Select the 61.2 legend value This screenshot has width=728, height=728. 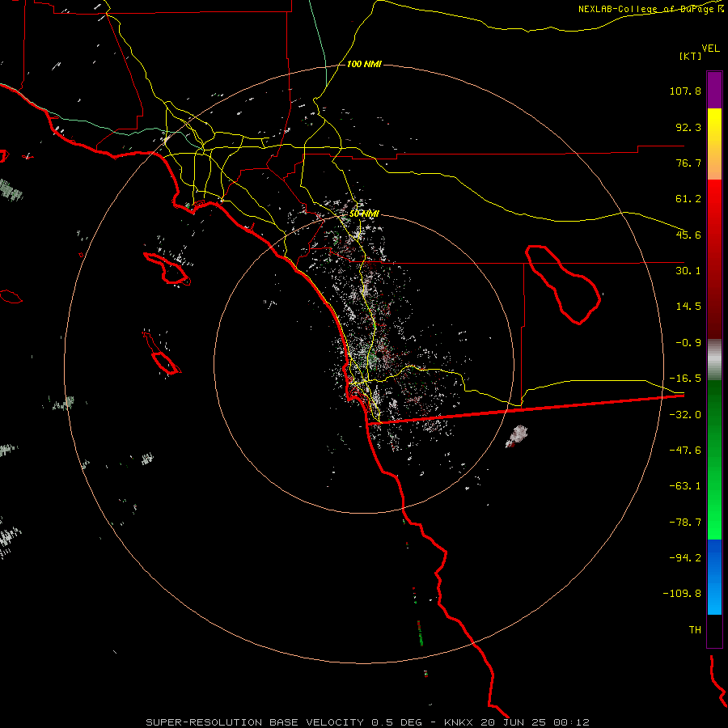click(x=688, y=199)
